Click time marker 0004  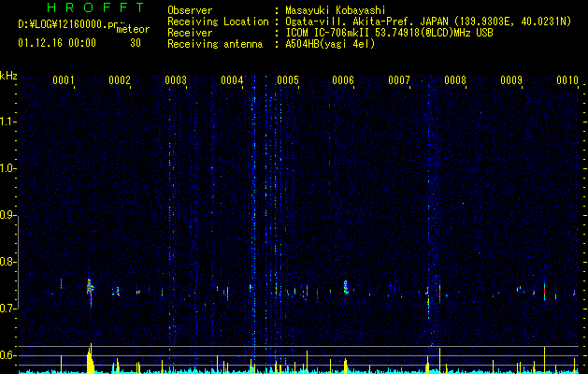coord(232,79)
